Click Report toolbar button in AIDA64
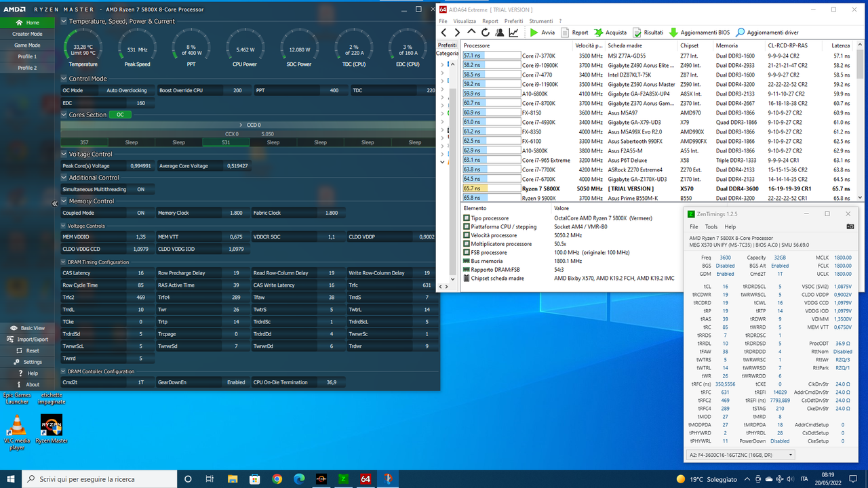The height and width of the screenshot is (488, 868). [x=574, y=33]
